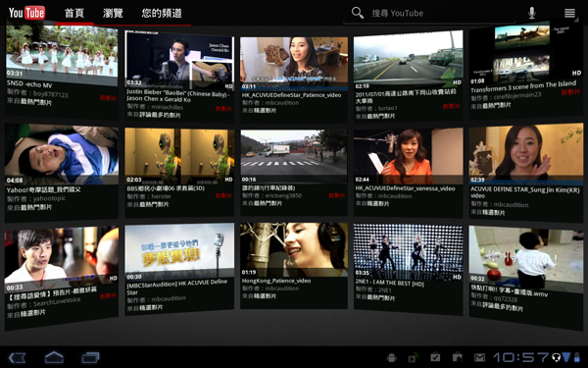Image resolution: width=588 pixels, height=368 pixels.
Task: Tap the Android debug notification icon
Action: [391, 357]
